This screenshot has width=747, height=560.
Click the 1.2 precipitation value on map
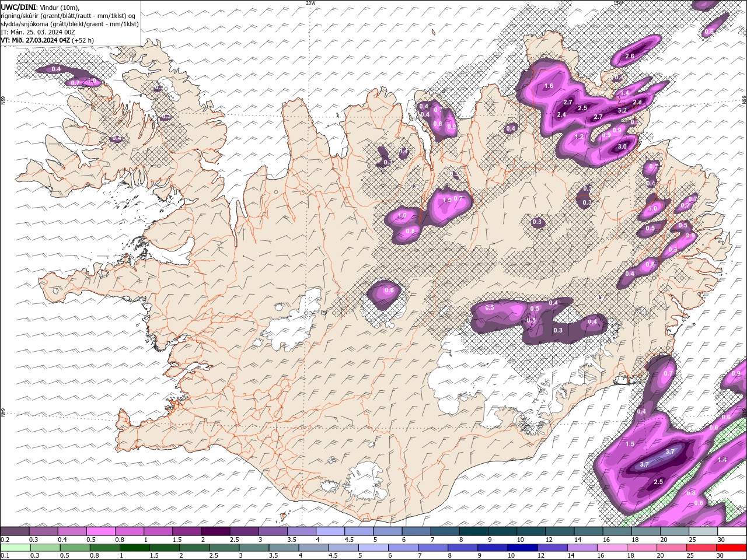(580, 136)
